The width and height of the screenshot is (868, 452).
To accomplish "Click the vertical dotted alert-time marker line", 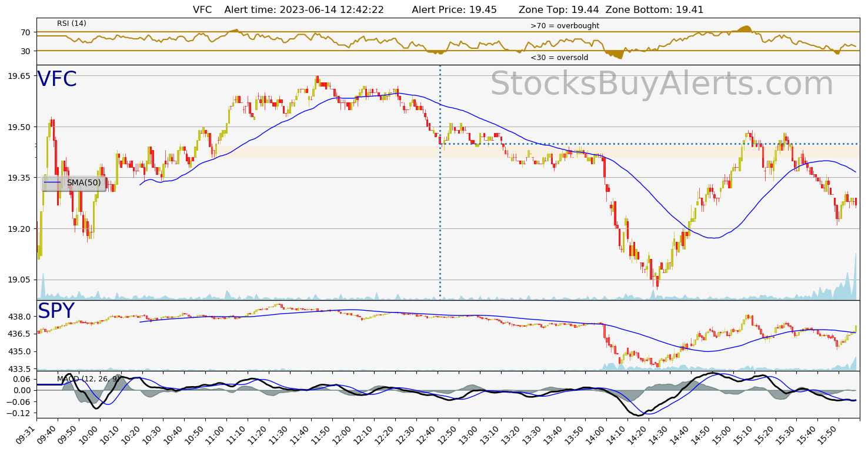I will click(440, 182).
